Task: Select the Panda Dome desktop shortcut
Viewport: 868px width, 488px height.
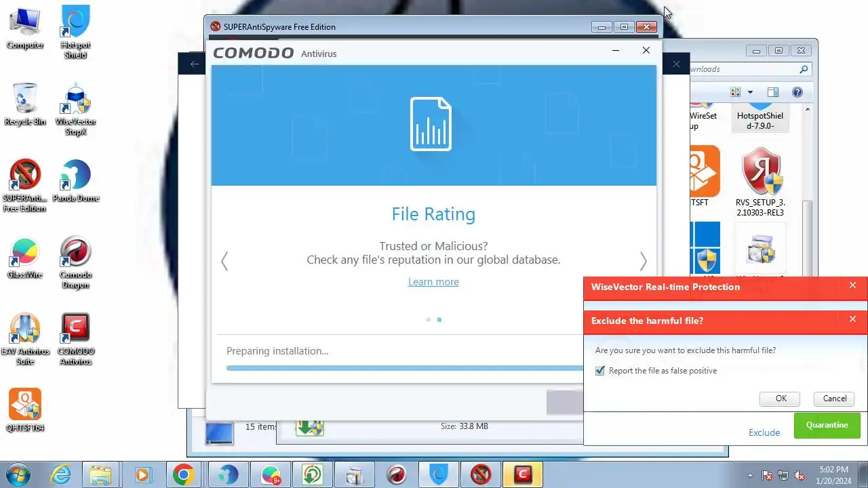Action: [x=75, y=181]
